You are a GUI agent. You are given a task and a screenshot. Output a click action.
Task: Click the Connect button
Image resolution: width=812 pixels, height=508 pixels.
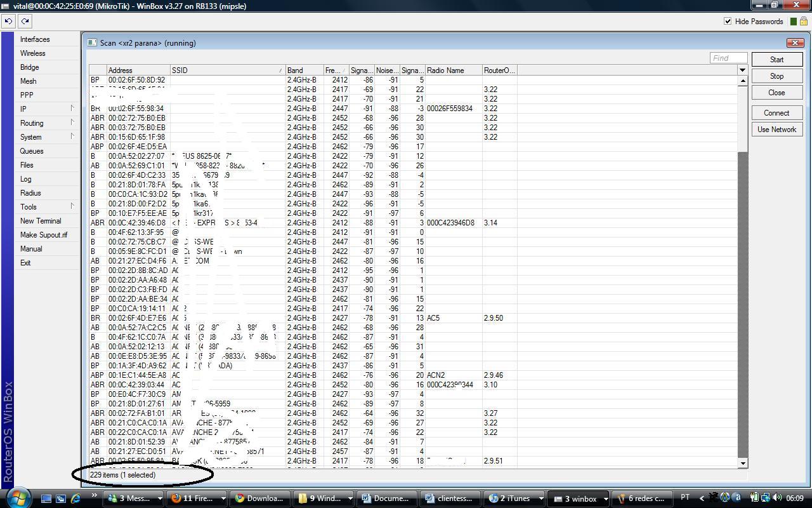(x=776, y=113)
